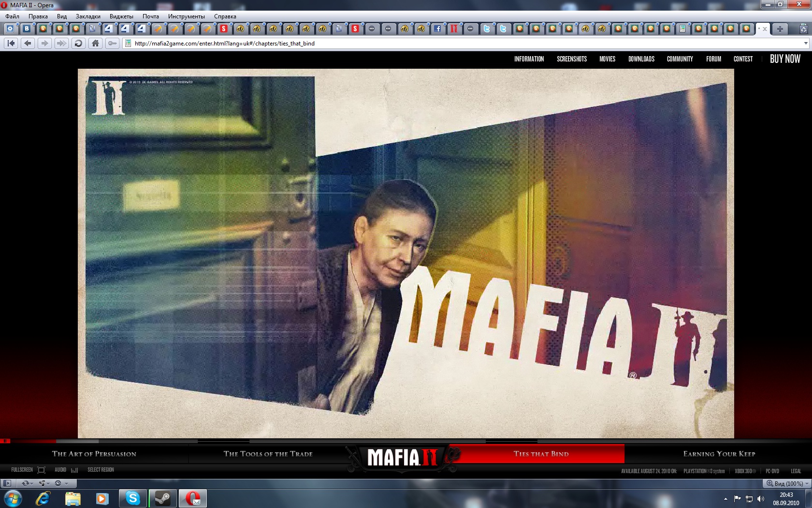Image resolution: width=812 pixels, height=508 pixels.
Task: Open the Opera Link sync dropdown
Action: click(x=28, y=483)
